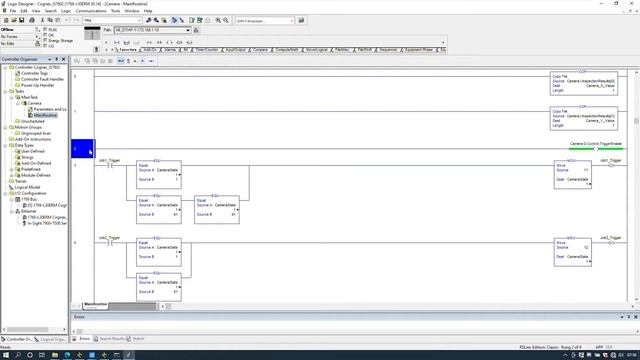Collapse the Tasks tree node
The height and width of the screenshot is (360, 640).
click(x=5, y=91)
